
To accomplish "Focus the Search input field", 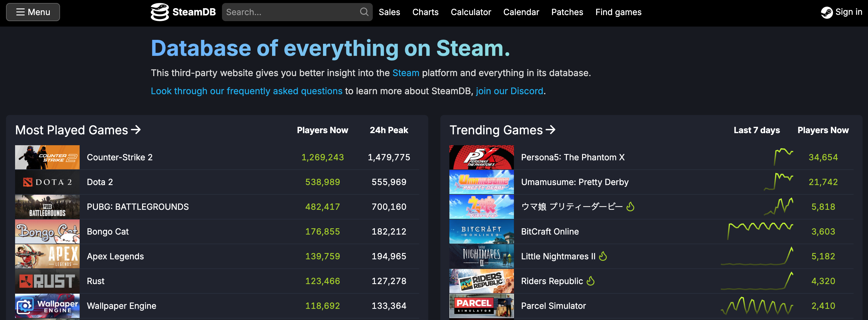I will (297, 12).
